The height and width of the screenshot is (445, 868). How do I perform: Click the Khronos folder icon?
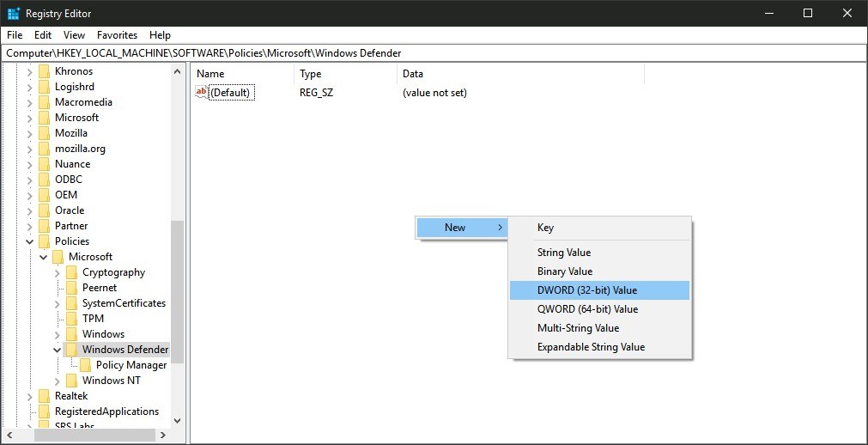coord(44,71)
